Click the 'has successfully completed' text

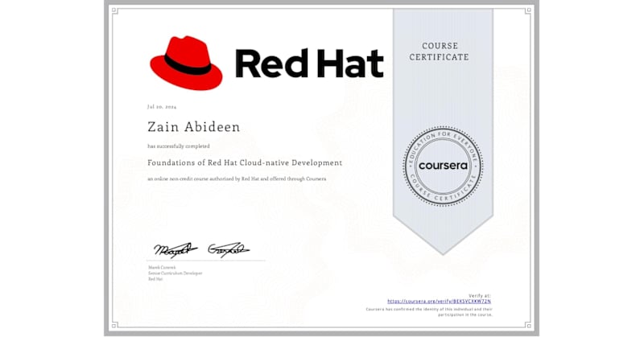(x=179, y=146)
